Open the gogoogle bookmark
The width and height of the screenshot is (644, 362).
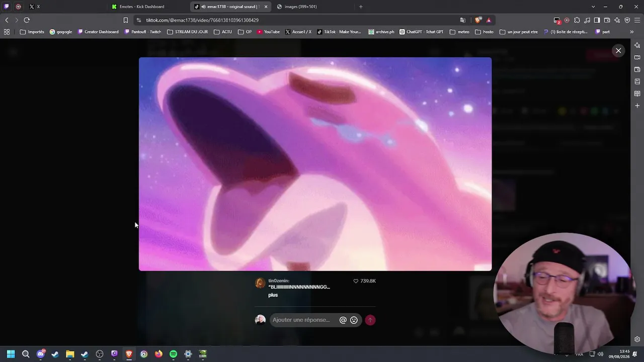pos(61,32)
